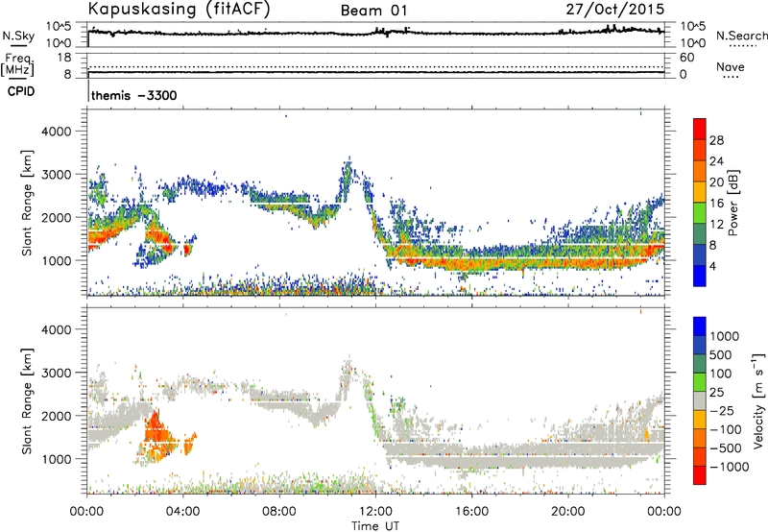This screenshot has height=532, width=768.
Task: Click the 'Beam 01' label
Action: [373, 11]
